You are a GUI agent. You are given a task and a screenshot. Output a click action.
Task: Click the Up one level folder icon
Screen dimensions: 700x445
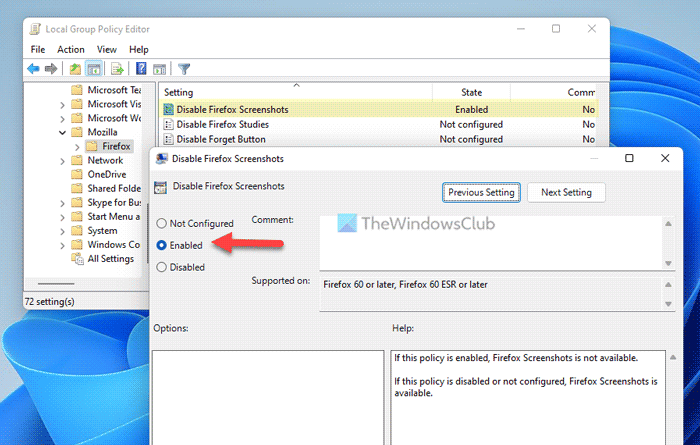(x=75, y=69)
